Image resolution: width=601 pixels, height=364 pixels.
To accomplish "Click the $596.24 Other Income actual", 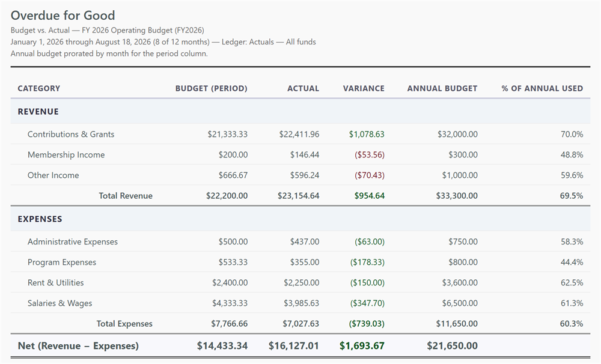I will [305, 175].
